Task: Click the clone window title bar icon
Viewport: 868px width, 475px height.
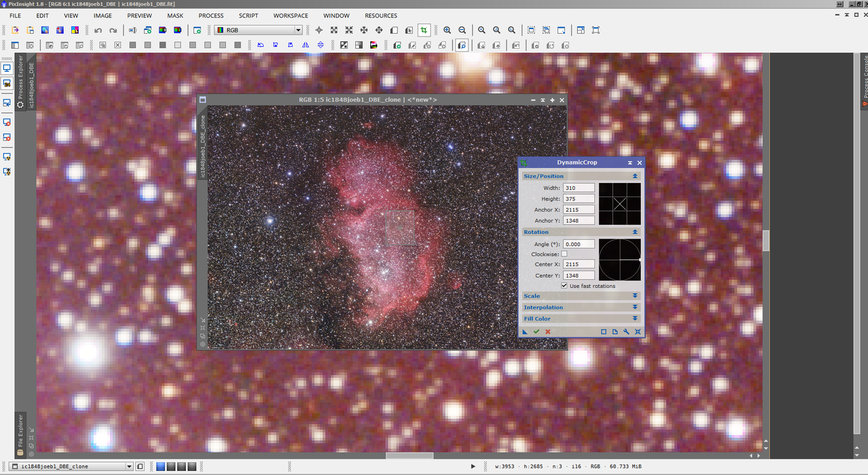Action: click(x=203, y=100)
